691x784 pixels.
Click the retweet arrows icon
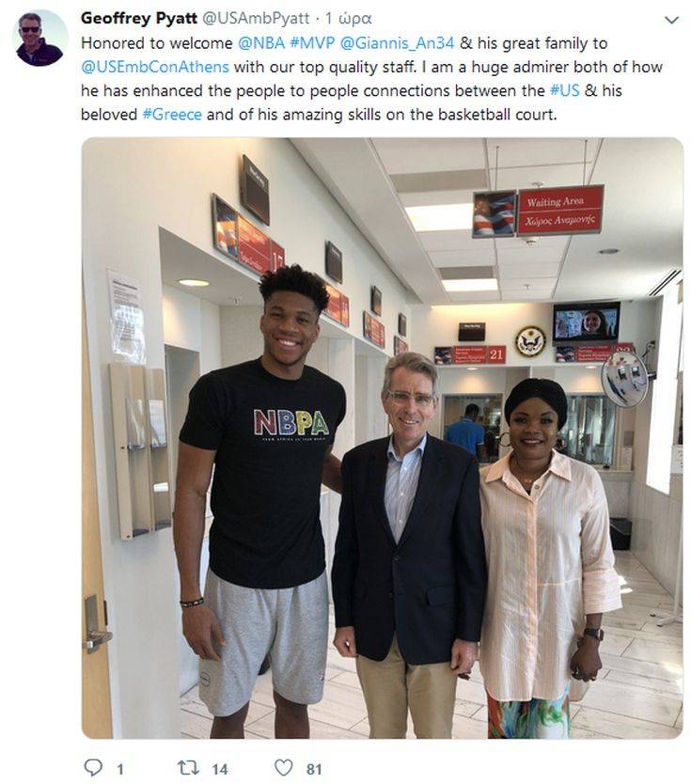189,767
